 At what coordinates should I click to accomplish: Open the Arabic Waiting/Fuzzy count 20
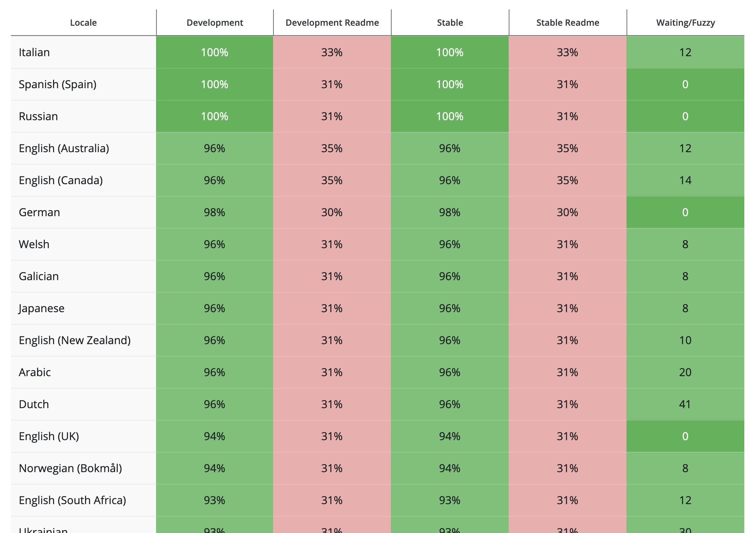[x=685, y=372]
